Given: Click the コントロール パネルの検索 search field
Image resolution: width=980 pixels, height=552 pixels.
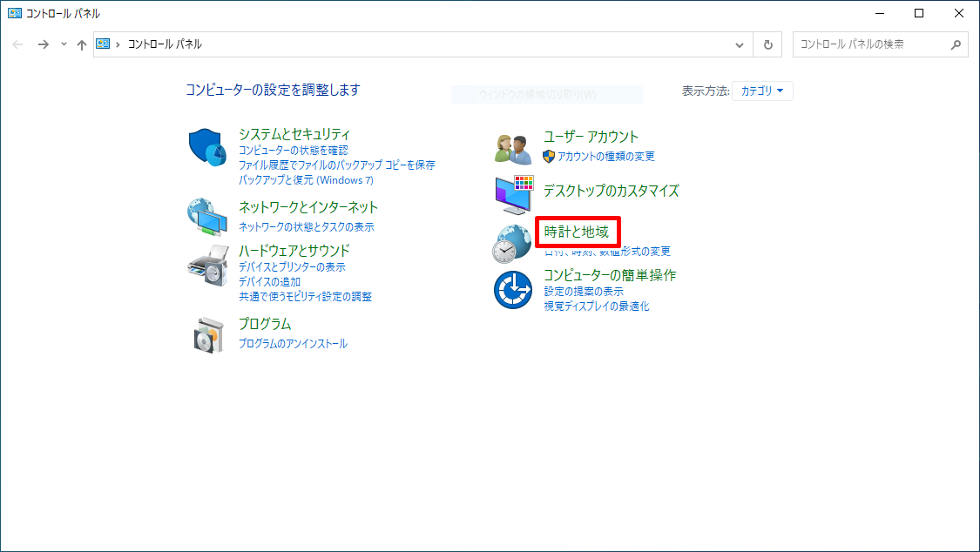Looking at the screenshot, I should [x=871, y=44].
